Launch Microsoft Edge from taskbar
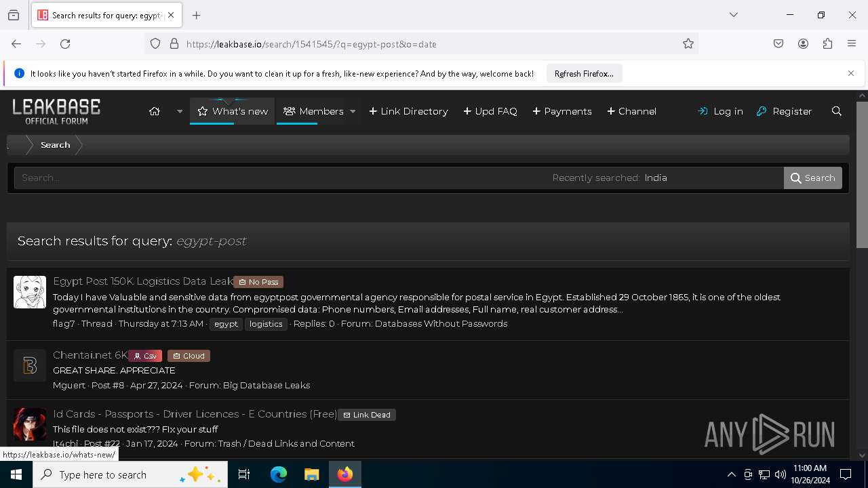Screen dimensions: 868x488 click(x=278, y=475)
